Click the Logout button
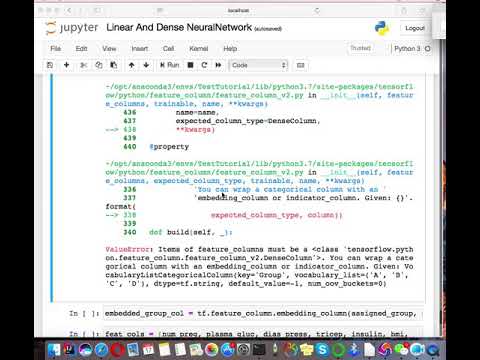This screenshot has width=480, height=360. pos(414,28)
